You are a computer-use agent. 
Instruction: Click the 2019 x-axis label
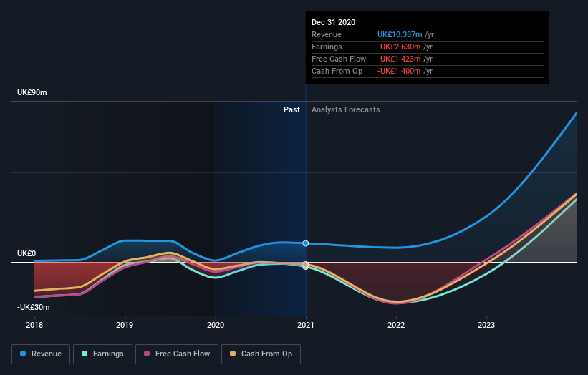(x=125, y=325)
